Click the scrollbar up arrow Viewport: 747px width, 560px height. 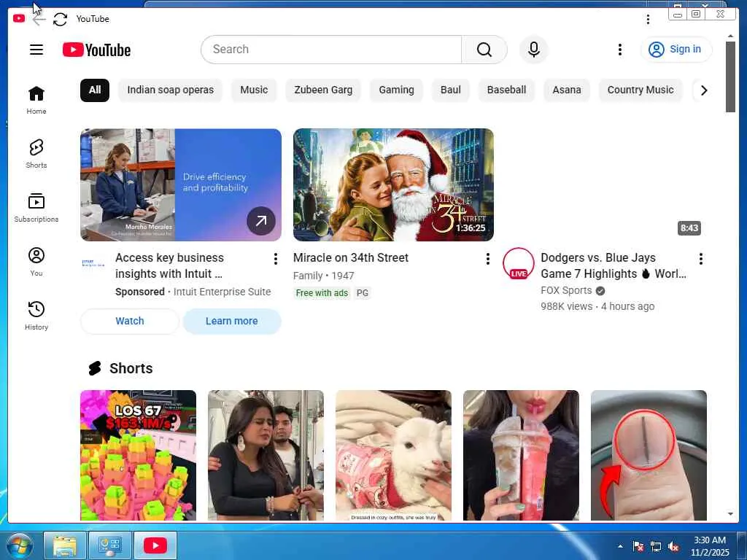click(730, 36)
